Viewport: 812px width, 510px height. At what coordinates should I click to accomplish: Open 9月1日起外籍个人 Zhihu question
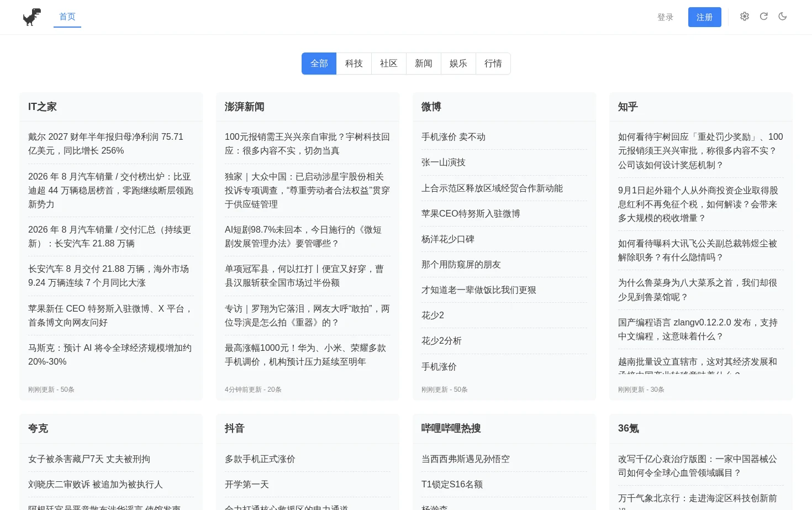[x=701, y=204]
